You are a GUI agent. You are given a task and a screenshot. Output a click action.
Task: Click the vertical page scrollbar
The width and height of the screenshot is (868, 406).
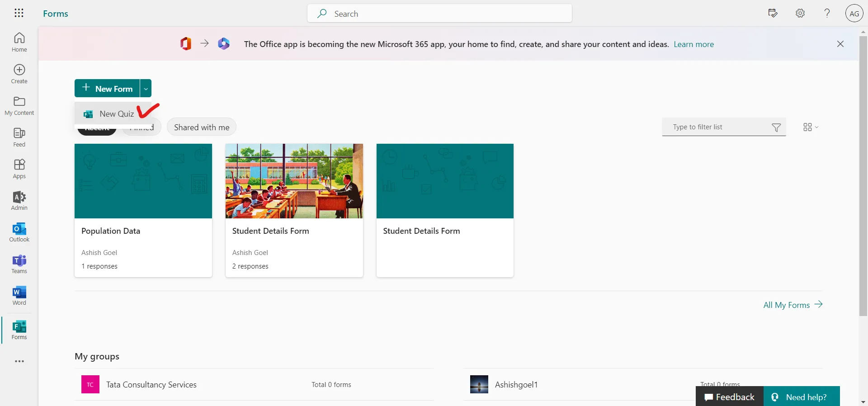pyautogui.click(x=863, y=176)
